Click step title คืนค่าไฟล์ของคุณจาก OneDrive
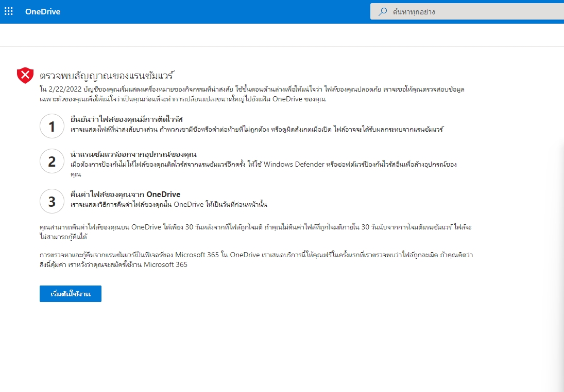This screenshot has height=392, width=564. pos(126,194)
